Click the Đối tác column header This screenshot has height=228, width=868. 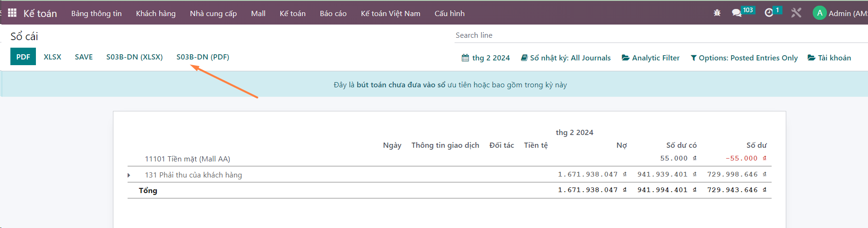tap(502, 145)
